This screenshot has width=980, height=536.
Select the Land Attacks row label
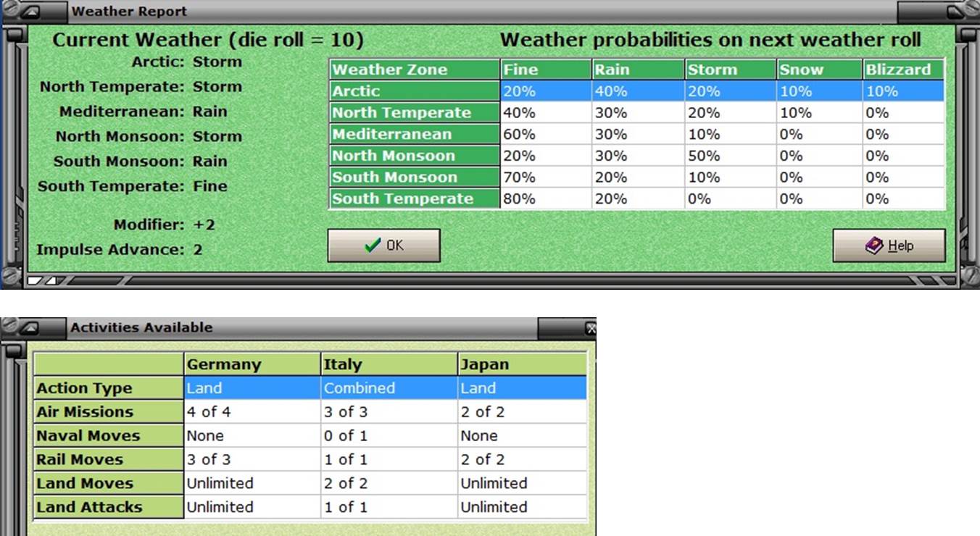click(109, 508)
